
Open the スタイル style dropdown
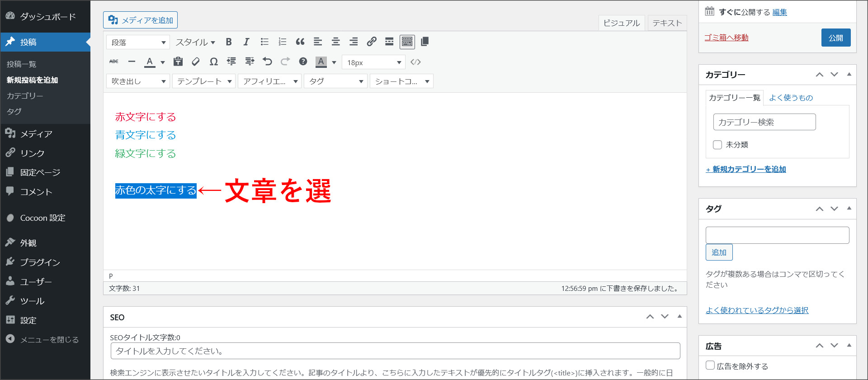pos(195,42)
